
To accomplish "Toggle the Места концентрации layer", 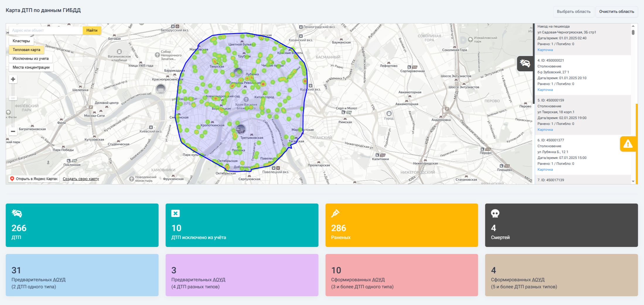I will click(31, 67).
